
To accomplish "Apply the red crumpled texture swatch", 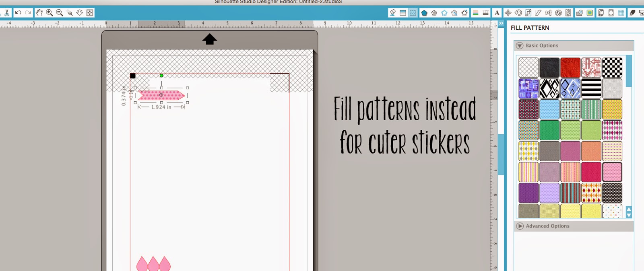I will (x=570, y=68).
